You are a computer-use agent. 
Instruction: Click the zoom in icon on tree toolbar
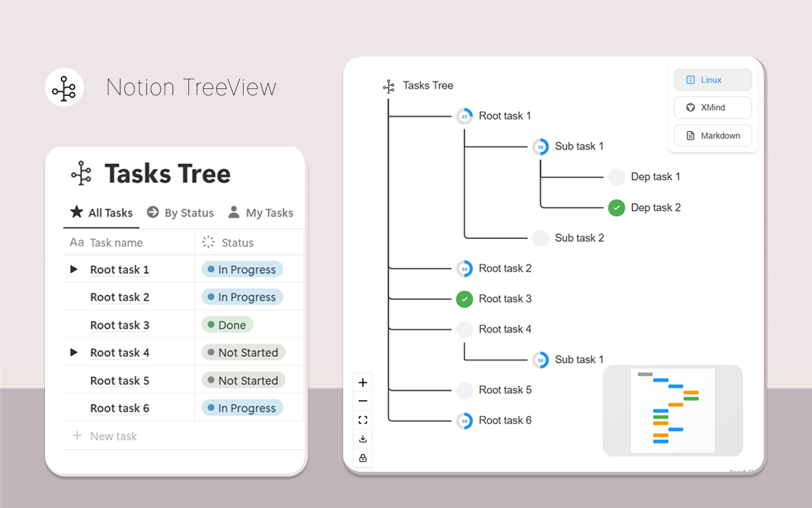(x=362, y=382)
